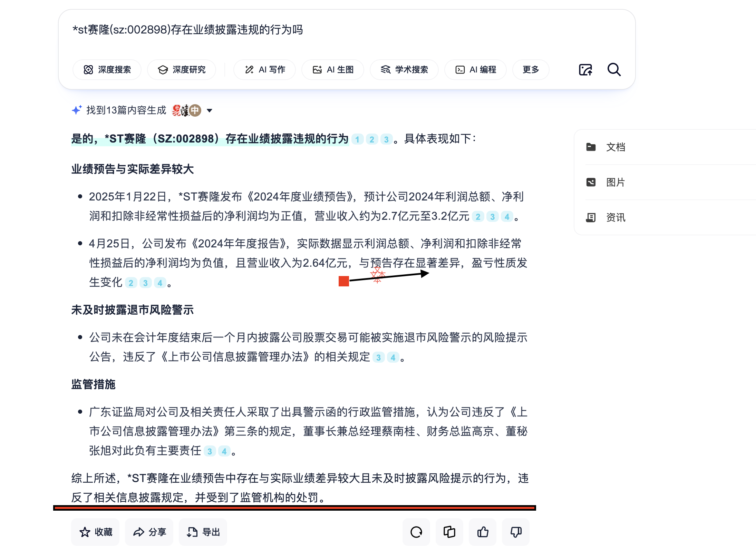This screenshot has height=550, width=756.
Task: Open citation 3 in the first answer sentence
Action: [386, 139]
